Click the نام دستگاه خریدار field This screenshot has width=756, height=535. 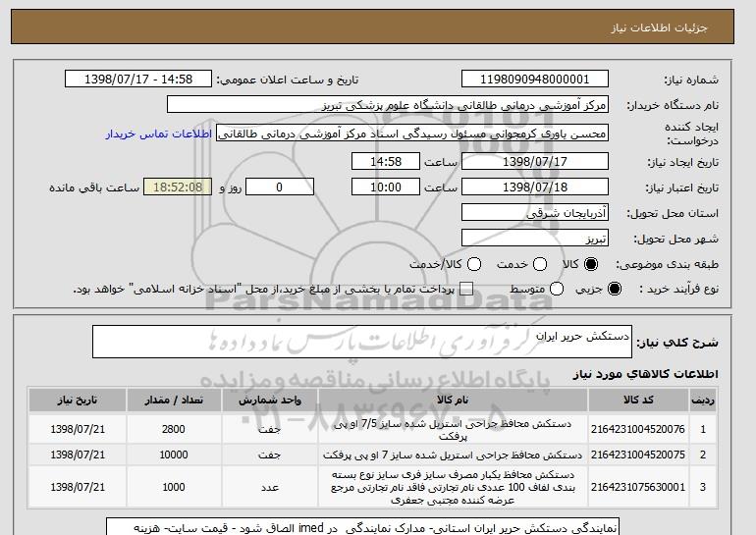388,105
